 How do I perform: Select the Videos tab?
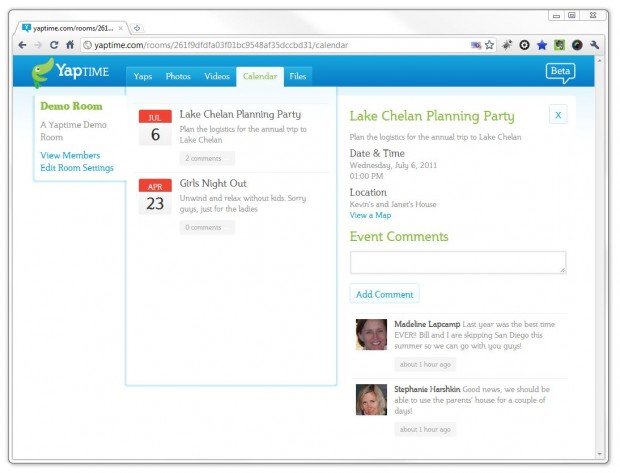(217, 76)
